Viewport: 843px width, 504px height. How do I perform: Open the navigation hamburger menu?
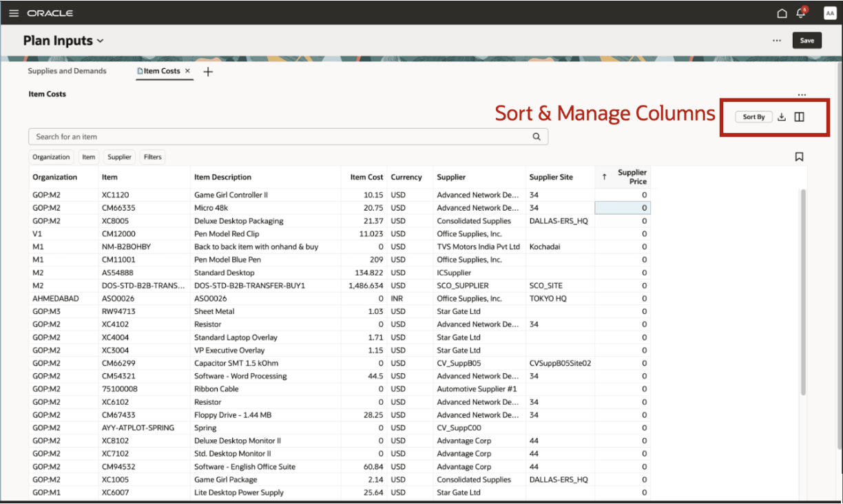14,12
